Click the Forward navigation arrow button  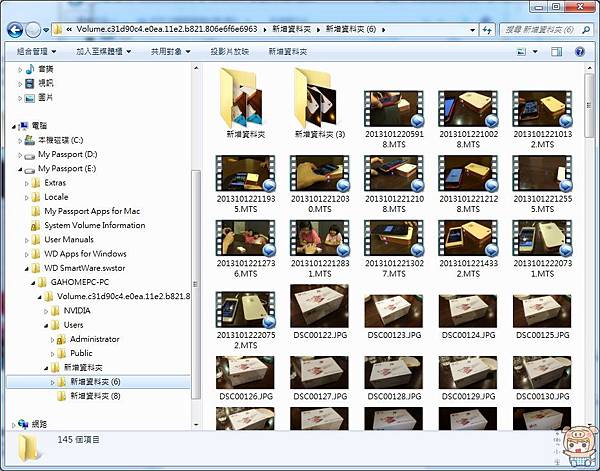pyautogui.click(x=33, y=30)
